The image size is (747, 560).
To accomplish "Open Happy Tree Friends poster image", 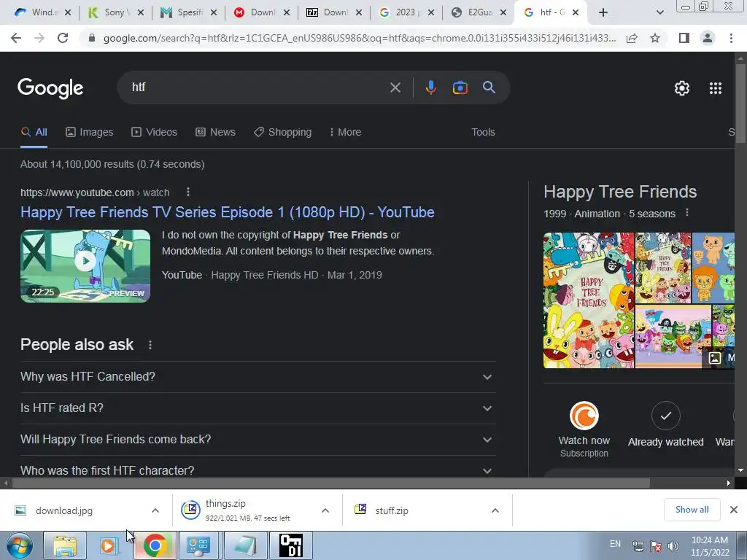I will pos(589,300).
